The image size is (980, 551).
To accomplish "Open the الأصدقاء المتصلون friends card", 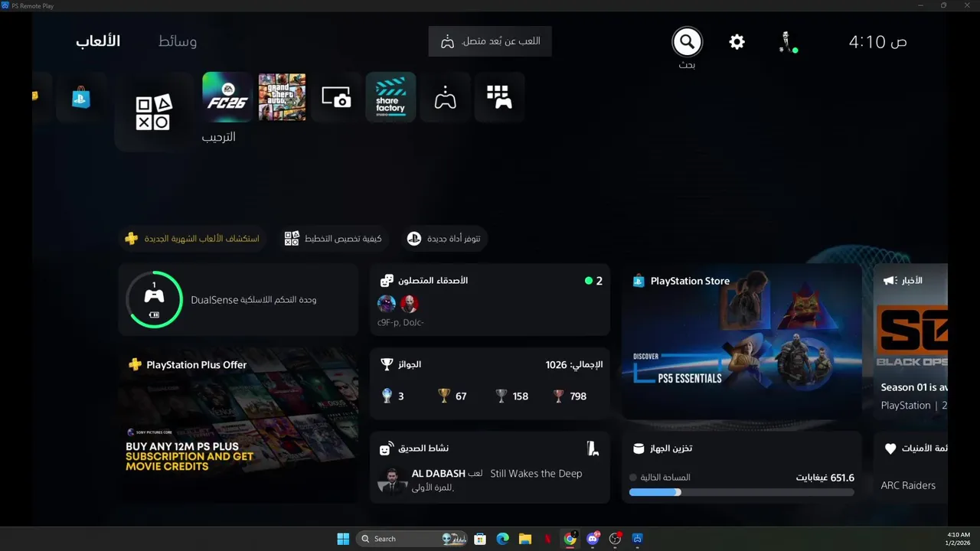I will 490,300.
